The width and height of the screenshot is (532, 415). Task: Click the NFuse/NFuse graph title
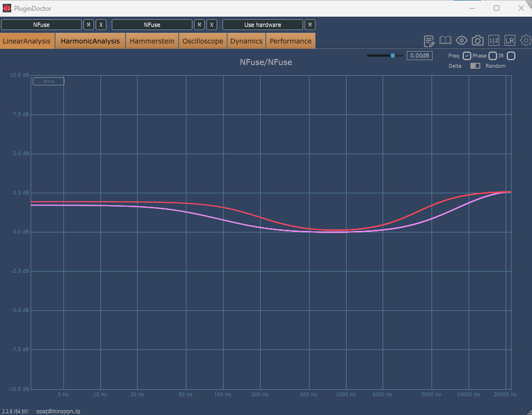(266, 62)
